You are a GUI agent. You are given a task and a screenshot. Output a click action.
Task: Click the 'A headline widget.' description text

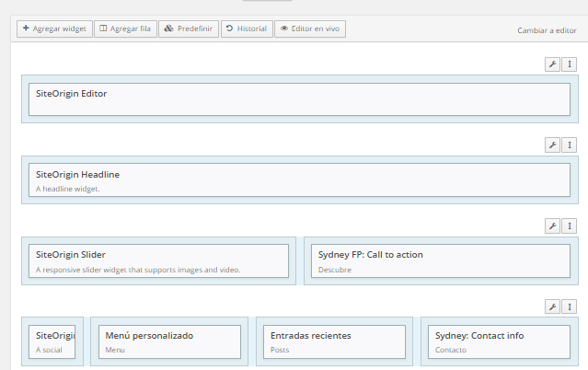point(68,189)
